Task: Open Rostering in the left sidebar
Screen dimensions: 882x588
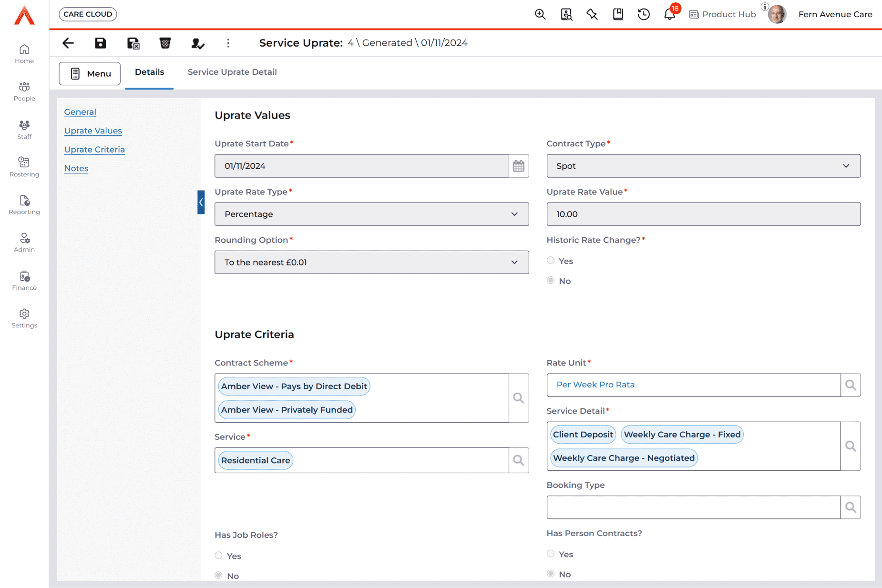Action: click(x=24, y=167)
